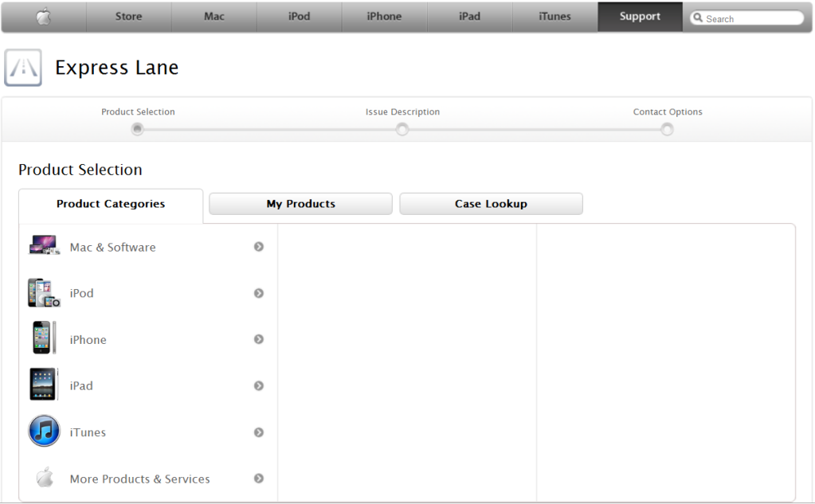Screen dimensions: 815x504
Task: Open the Store menu in the navigation bar
Action: pos(129,17)
